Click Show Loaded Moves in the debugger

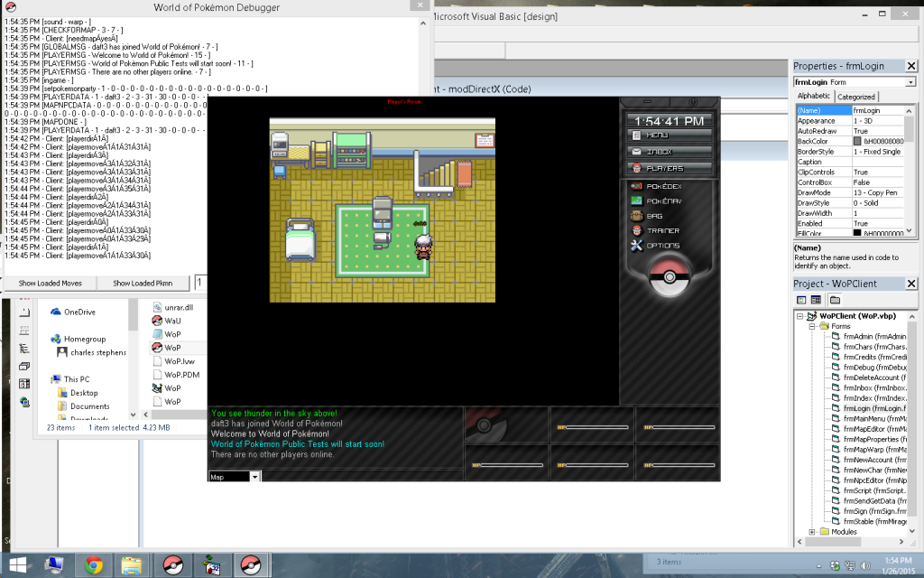pos(51,283)
